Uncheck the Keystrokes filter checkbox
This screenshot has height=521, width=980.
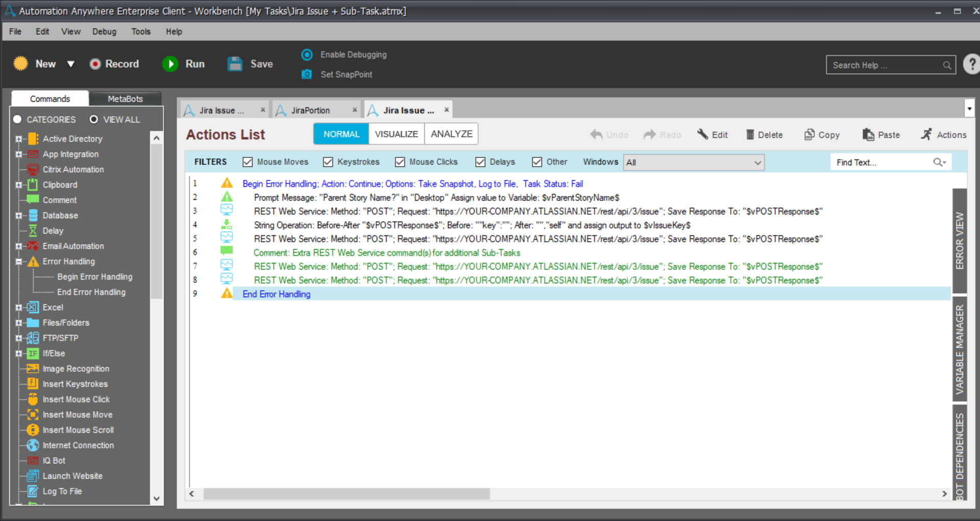click(x=328, y=162)
